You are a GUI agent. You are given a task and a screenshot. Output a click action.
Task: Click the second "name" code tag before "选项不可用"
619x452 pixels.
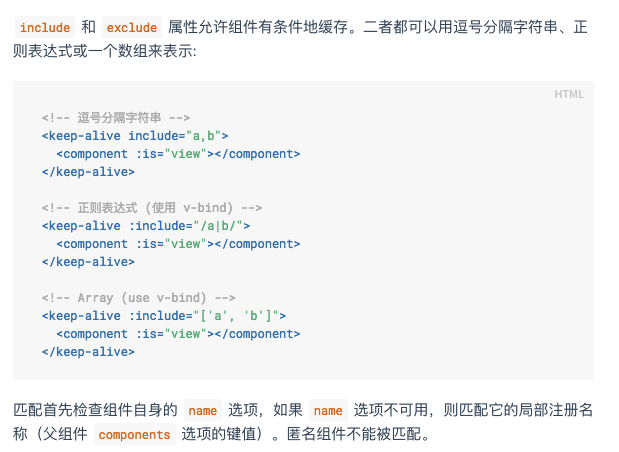[328, 410]
